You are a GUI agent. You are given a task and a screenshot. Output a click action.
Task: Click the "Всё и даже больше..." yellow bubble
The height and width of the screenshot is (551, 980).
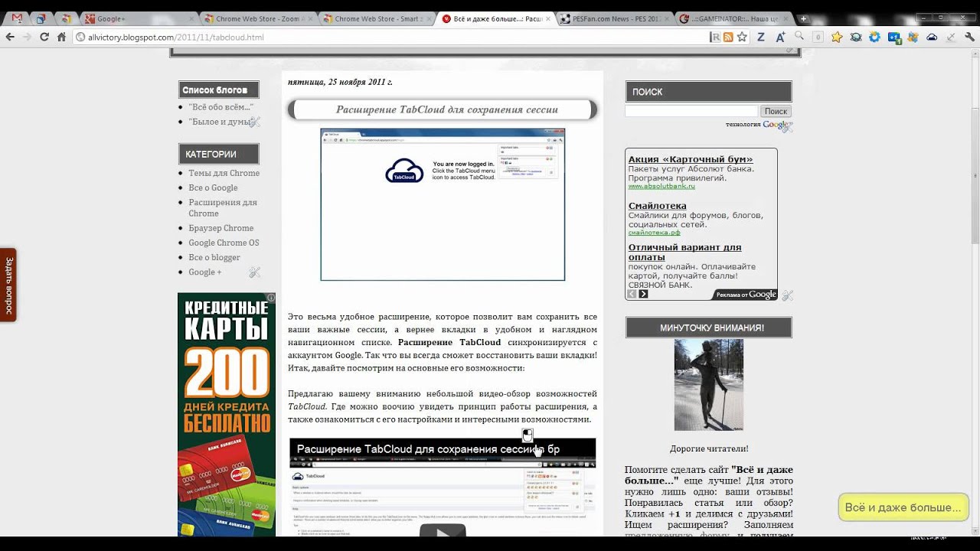pyautogui.click(x=903, y=507)
